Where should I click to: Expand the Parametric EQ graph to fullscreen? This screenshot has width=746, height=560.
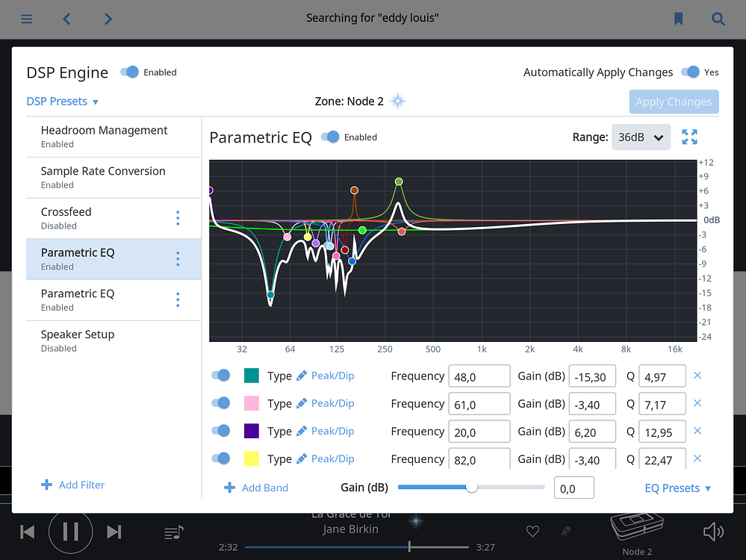[x=689, y=137]
